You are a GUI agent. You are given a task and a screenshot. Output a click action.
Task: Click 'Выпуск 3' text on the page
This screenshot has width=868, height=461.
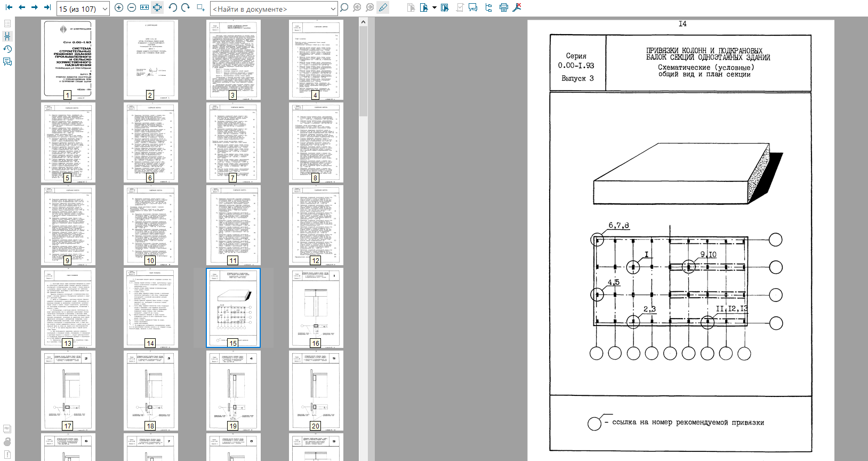coord(577,78)
